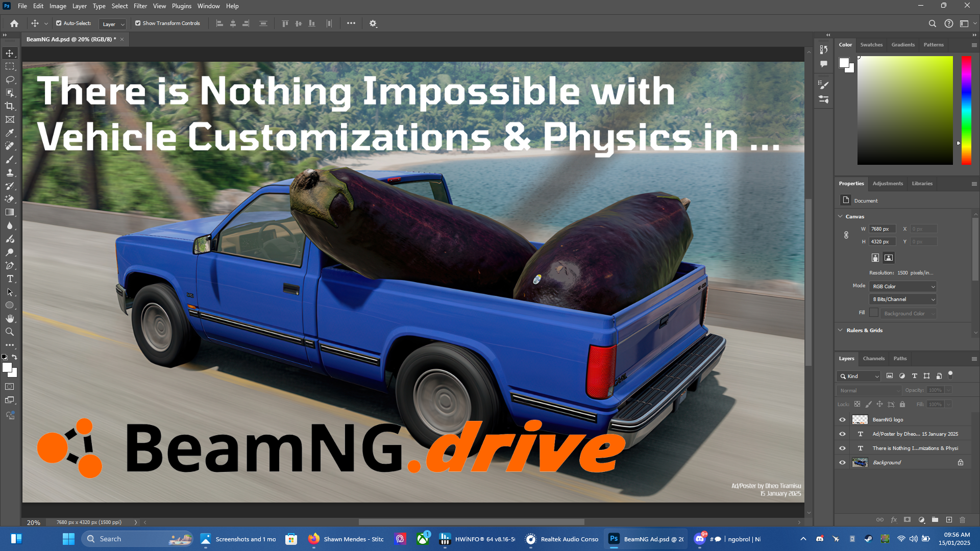980x551 pixels.
Task: Select the Pen tool
Action: [10, 265]
